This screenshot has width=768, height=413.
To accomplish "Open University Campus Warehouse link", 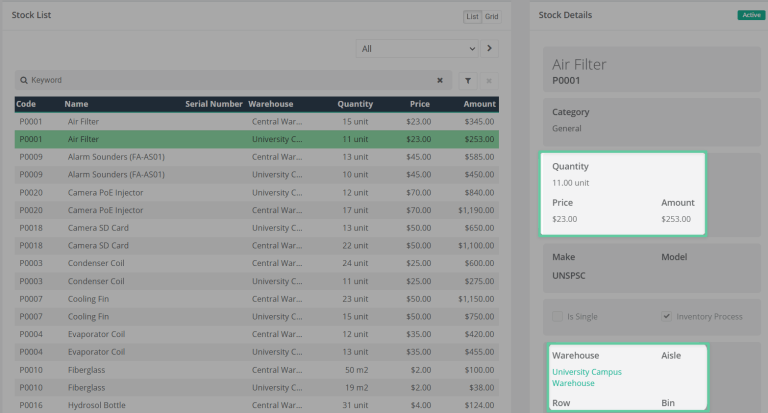I will click(x=587, y=377).
